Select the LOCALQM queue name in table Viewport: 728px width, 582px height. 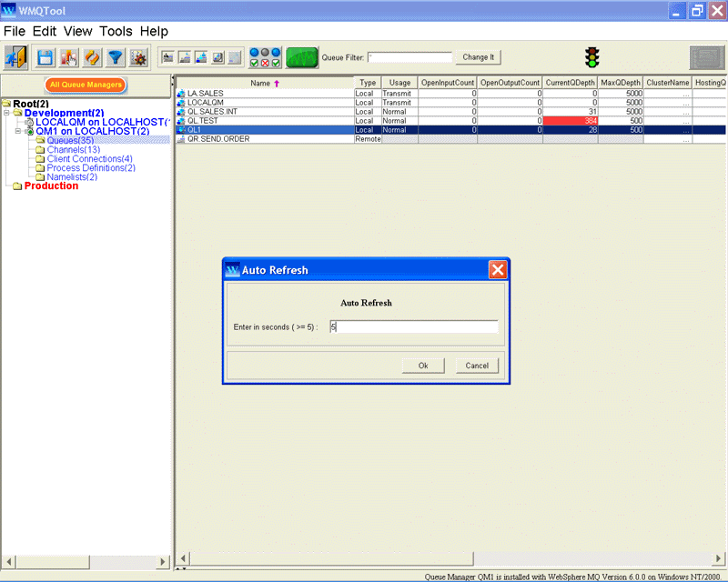tap(206, 103)
